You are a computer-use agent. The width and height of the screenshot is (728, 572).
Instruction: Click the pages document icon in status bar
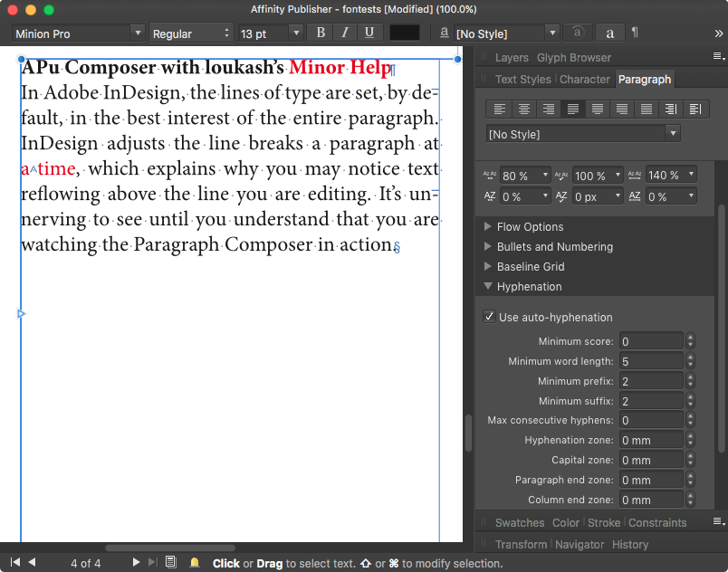coord(171,562)
